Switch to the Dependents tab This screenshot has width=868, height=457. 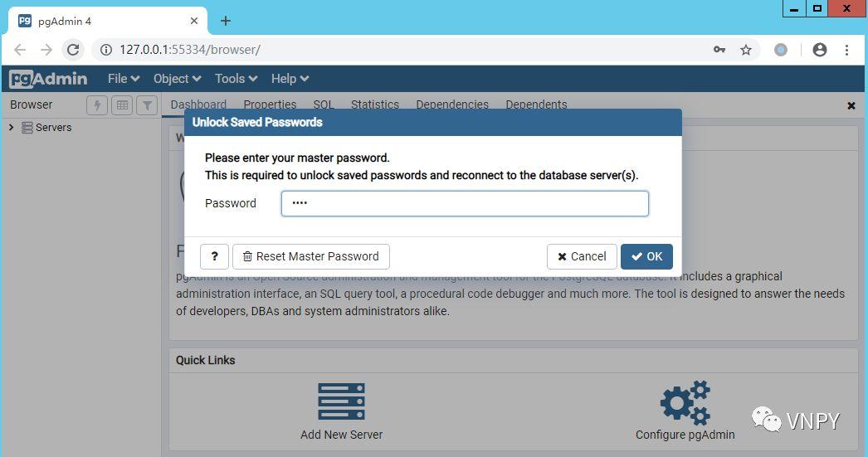[x=536, y=105]
